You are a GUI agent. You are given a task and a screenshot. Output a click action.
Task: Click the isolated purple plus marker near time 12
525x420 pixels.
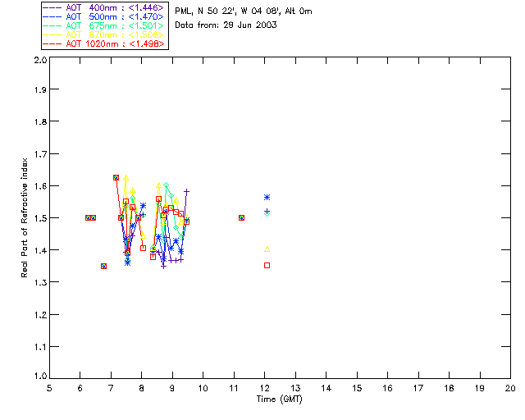[267, 211]
